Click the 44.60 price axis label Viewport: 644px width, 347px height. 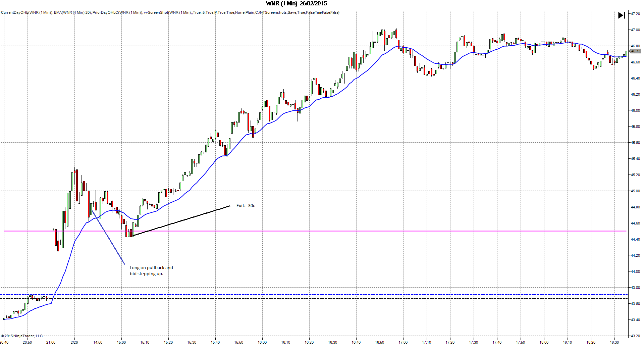(635, 223)
